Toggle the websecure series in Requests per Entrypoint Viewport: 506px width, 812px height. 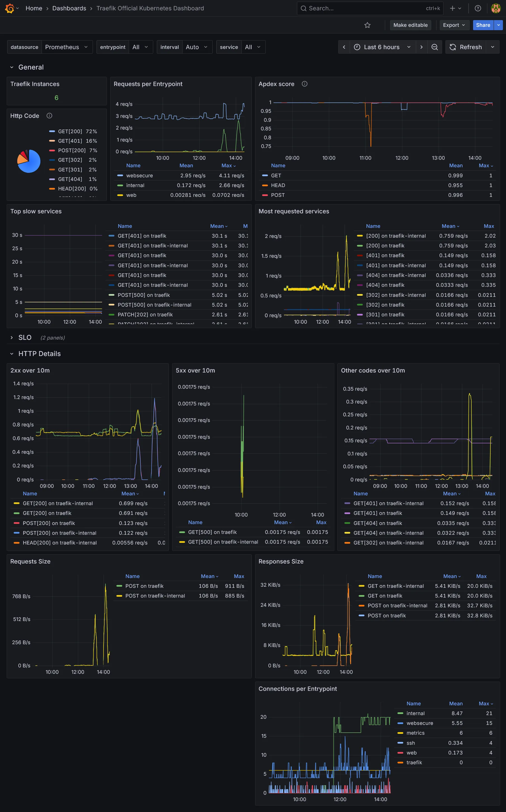139,175
